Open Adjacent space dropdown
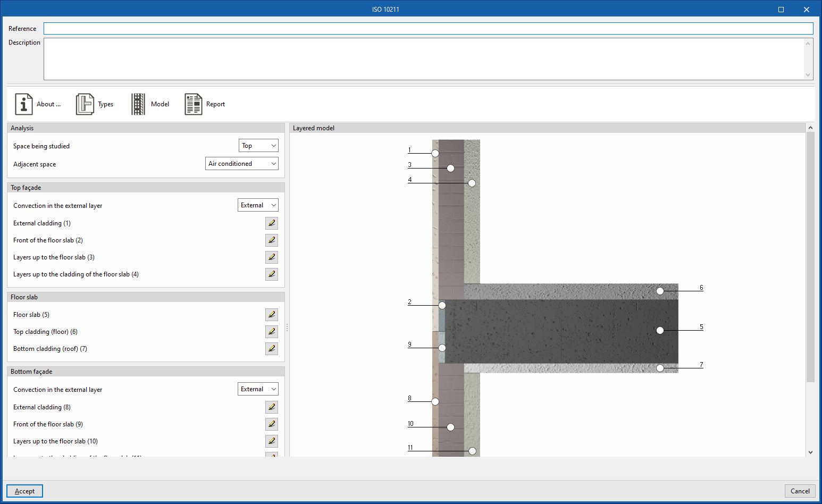The image size is (822, 504). (x=242, y=164)
